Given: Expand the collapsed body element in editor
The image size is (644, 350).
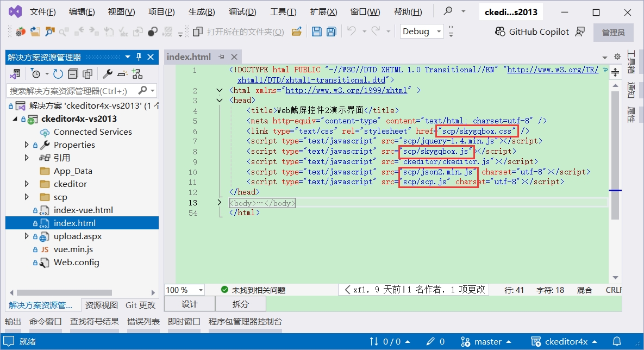Looking at the screenshot, I should click(x=220, y=203).
